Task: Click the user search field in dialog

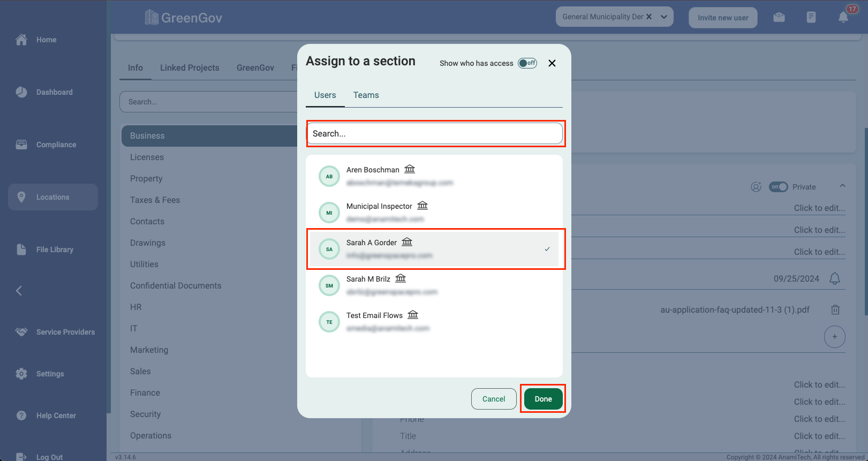Action: click(x=434, y=133)
